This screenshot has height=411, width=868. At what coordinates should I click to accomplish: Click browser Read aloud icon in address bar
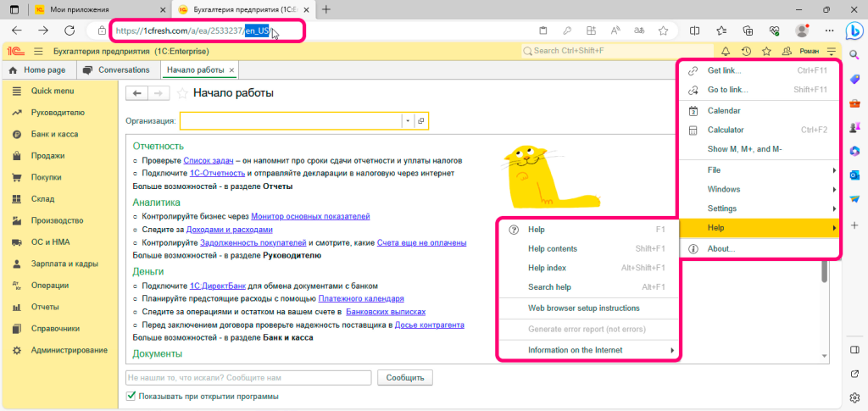pyautogui.click(x=615, y=31)
